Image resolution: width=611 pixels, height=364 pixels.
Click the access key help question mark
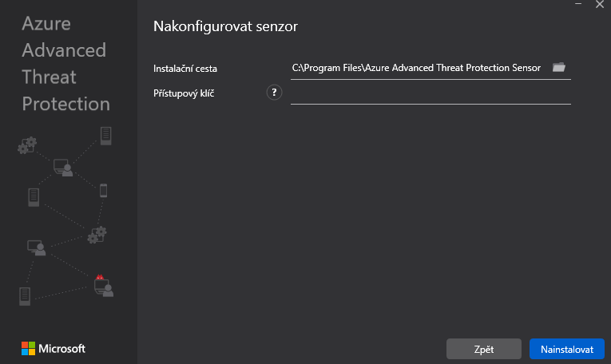coord(274,93)
